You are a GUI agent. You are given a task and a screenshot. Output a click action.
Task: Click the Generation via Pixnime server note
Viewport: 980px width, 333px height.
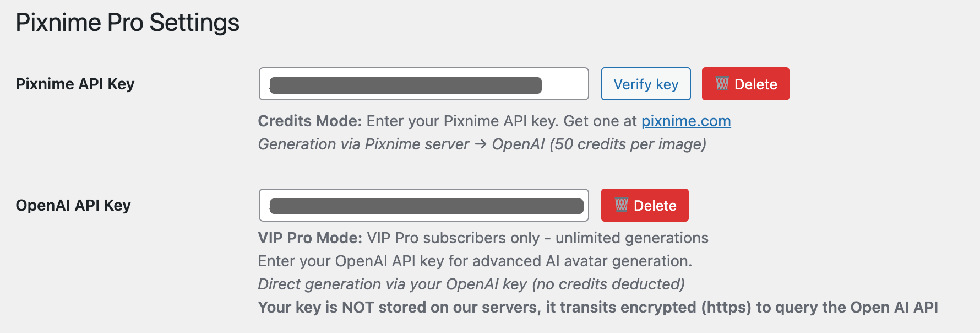(x=482, y=144)
